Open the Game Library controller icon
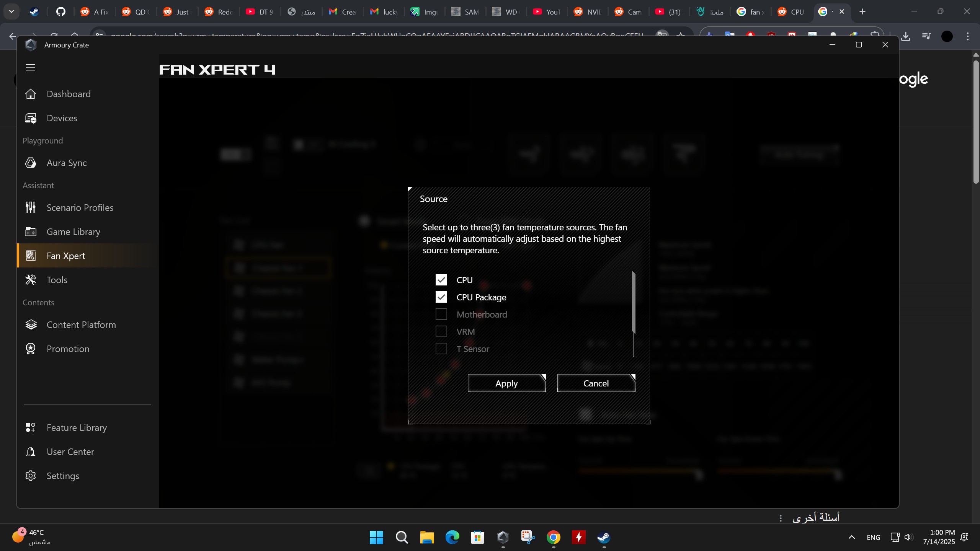Viewport: 980px width, 551px height. click(x=31, y=232)
